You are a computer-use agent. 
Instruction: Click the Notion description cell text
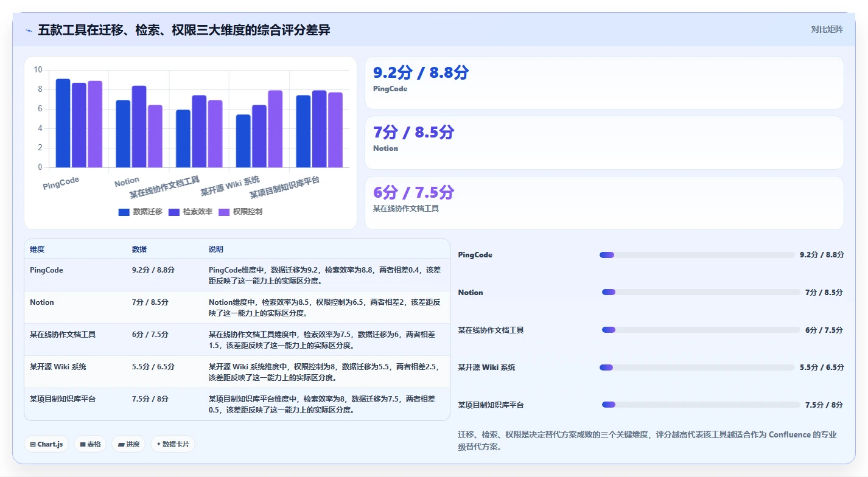pos(324,308)
